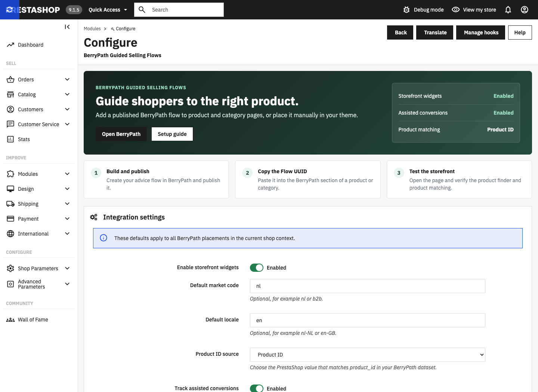Expand the Modules submenu chevron

coord(67,174)
